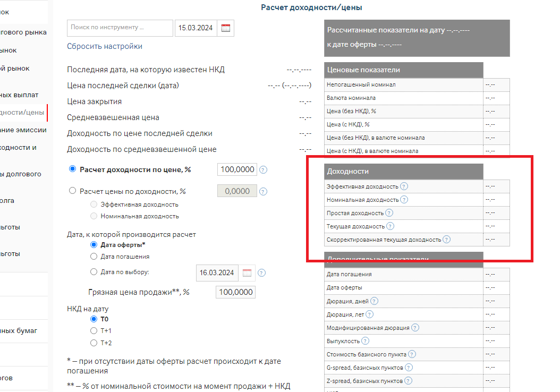The height and width of the screenshot is (392, 560).
Task: Click Доходность по средневзвешенной цене label
Action: coord(142,150)
